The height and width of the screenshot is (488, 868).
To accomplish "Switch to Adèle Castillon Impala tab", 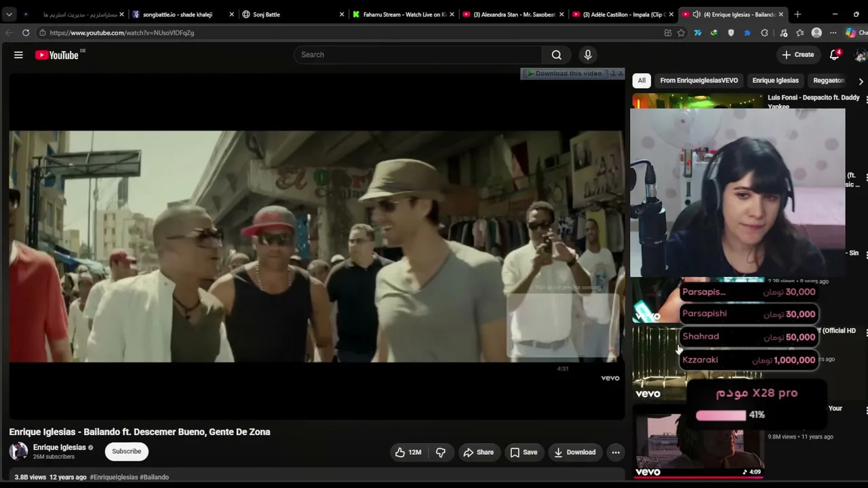I will 623,14.
